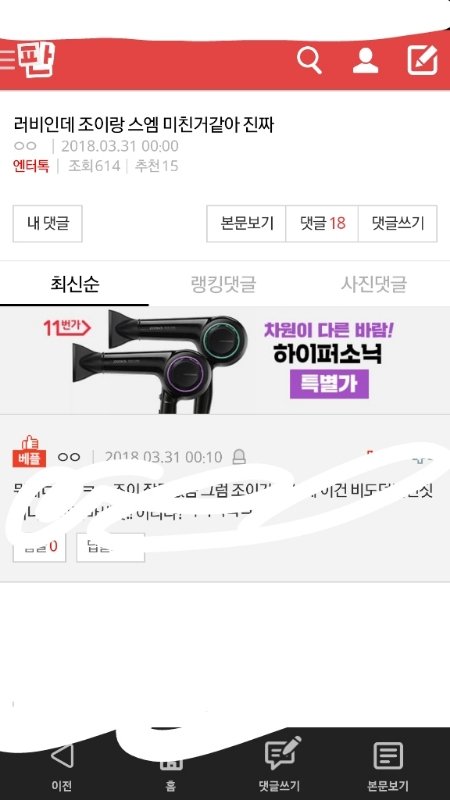The width and height of the screenshot is (450, 800).
Task: Open the 하이퍼소닉 hair dryer ad banner
Action: click(225, 361)
